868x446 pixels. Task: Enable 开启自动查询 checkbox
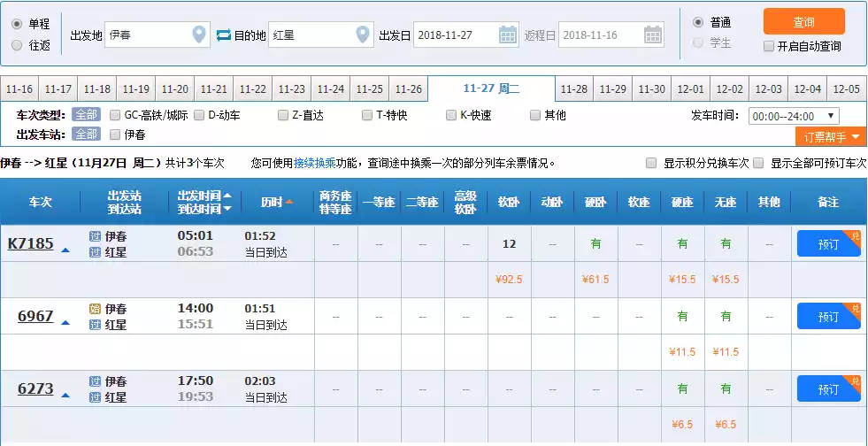769,46
